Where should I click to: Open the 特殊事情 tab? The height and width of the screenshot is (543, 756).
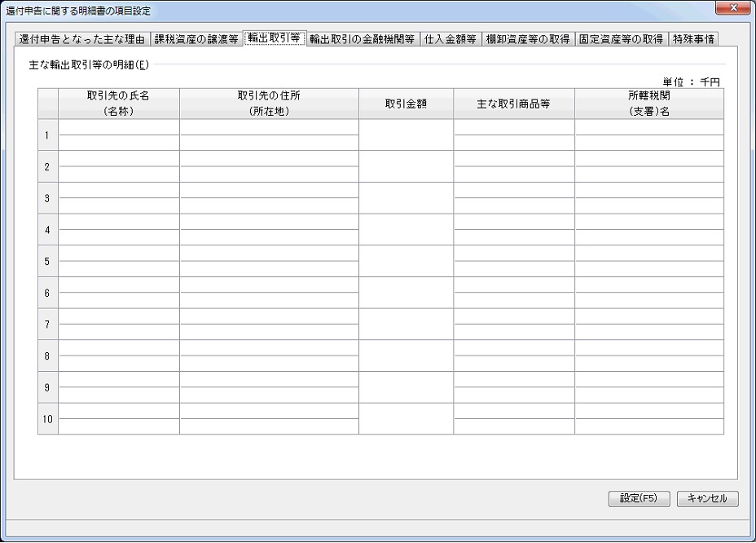(x=693, y=39)
